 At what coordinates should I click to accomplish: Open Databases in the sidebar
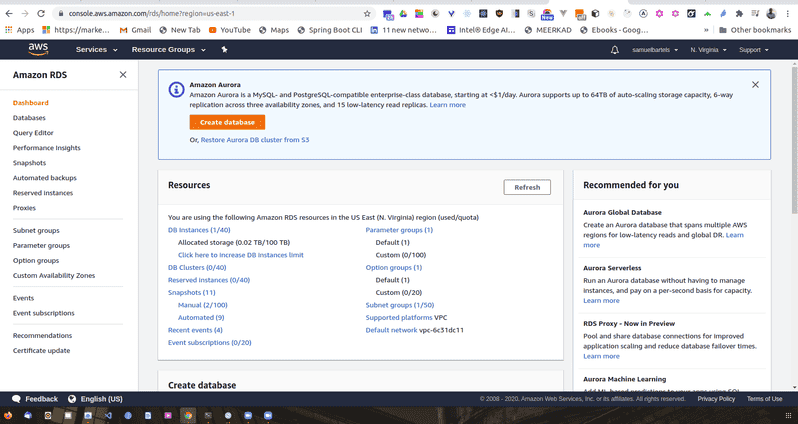pyautogui.click(x=29, y=118)
